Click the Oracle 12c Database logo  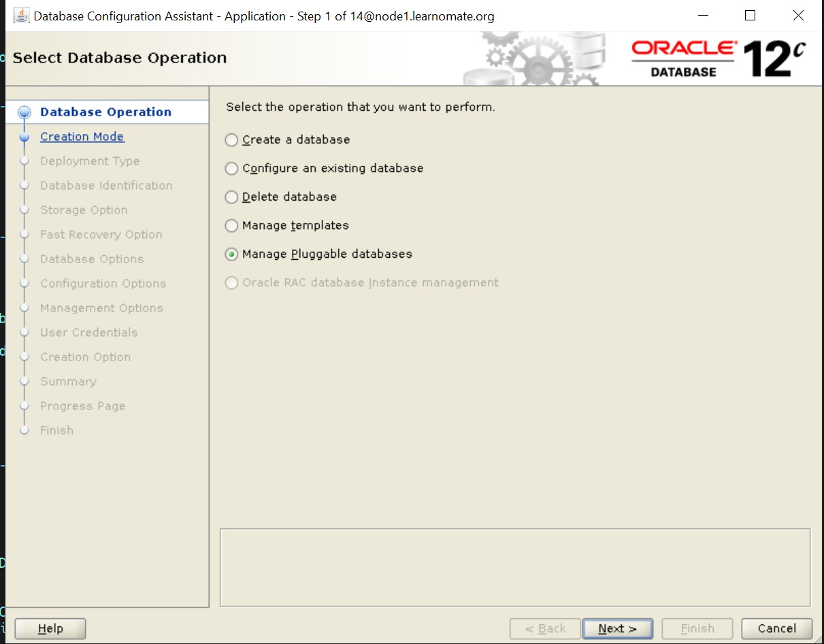coord(718,58)
